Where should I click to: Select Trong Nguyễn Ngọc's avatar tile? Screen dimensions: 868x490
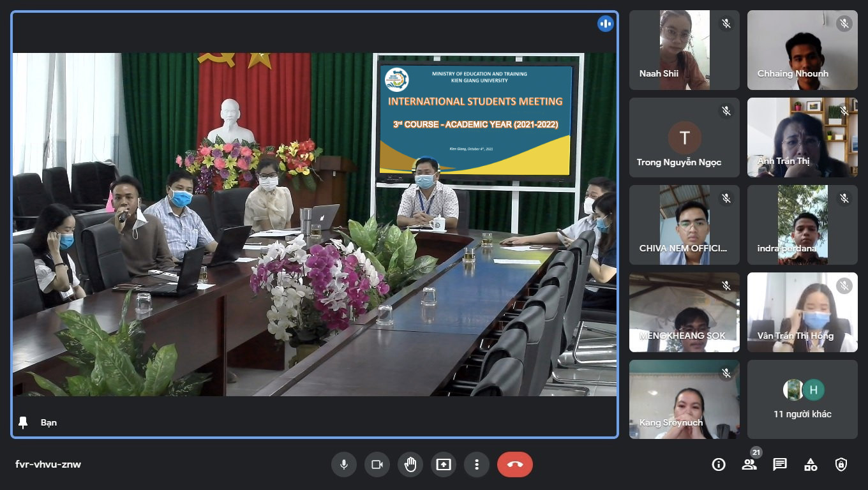pos(684,137)
